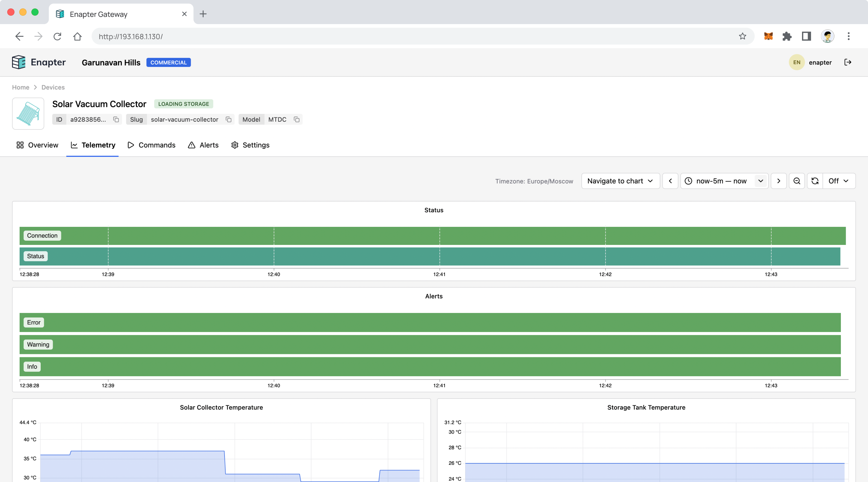Image resolution: width=868 pixels, height=482 pixels.
Task: Open the Alerts tab
Action: point(203,145)
